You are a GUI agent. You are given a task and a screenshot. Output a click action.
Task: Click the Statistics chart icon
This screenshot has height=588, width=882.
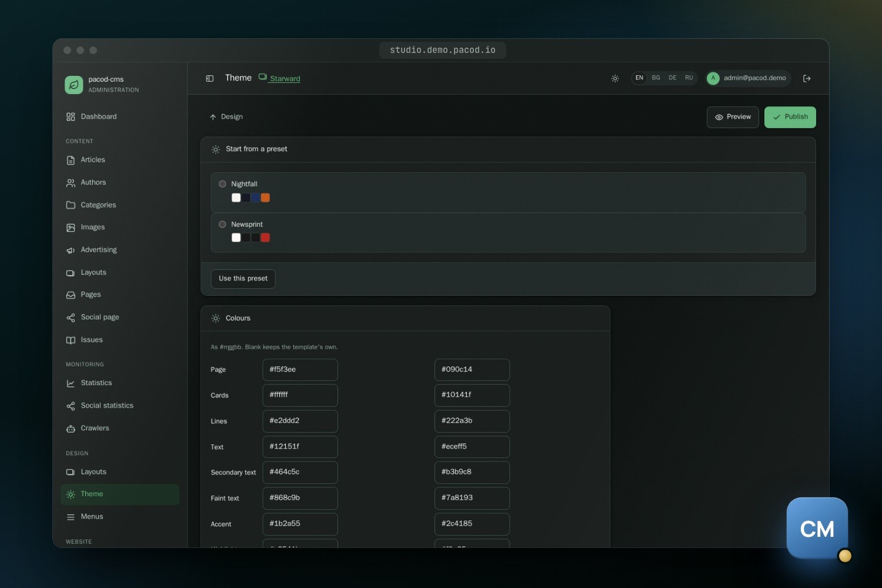click(71, 383)
